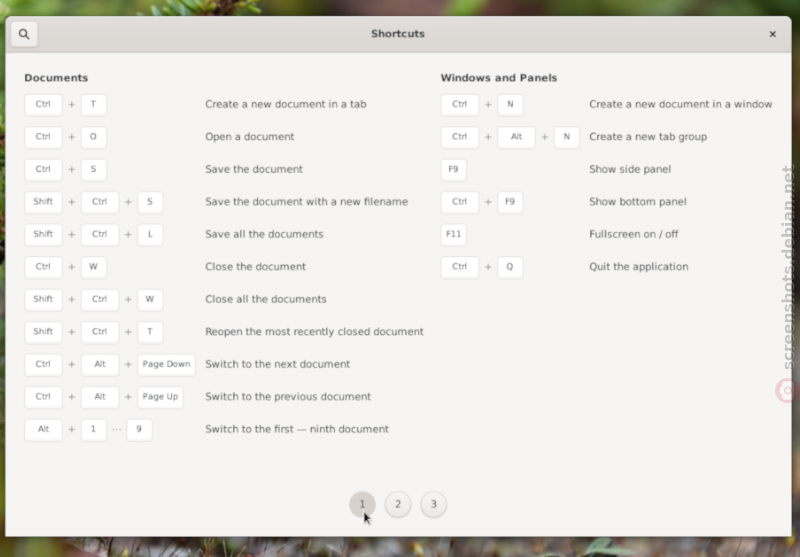Click the L keycap for Save all
This screenshot has height=557, width=800.
(x=150, y=235)
